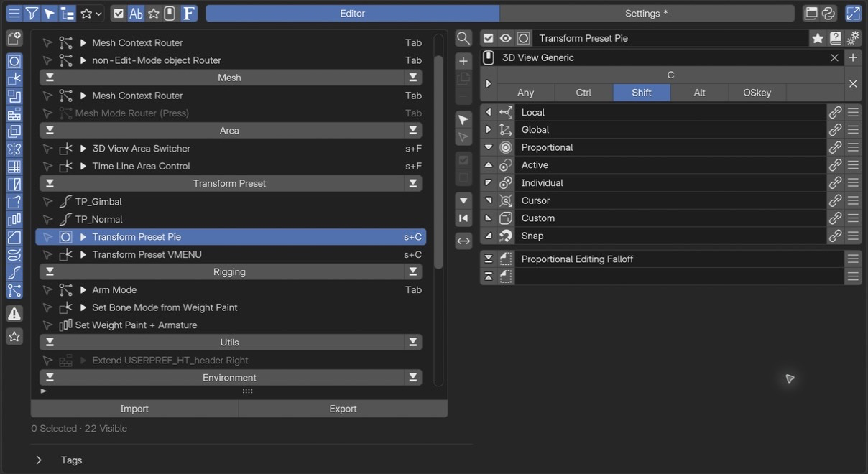The height and width of the screenshot is (474, 868).
Task: Select the TP_Gimbal list item
Action: point(230,202)
